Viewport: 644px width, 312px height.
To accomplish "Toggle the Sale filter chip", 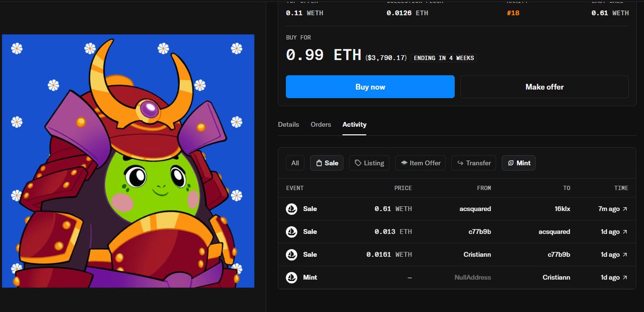I will [327, 163].
